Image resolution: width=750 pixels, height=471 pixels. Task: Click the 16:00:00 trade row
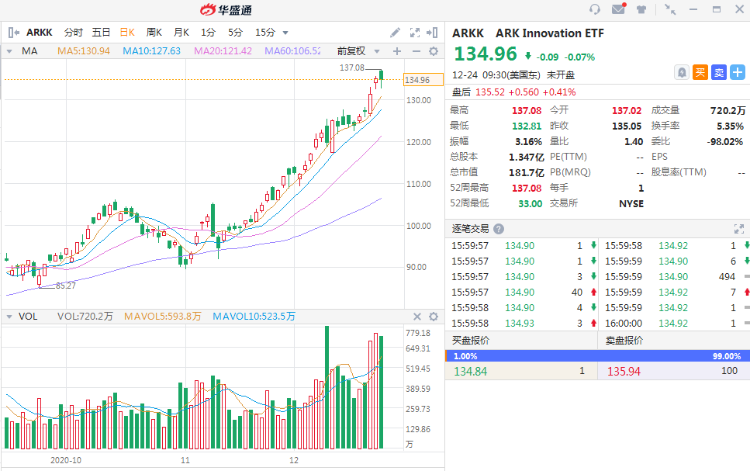pos(675,324)
